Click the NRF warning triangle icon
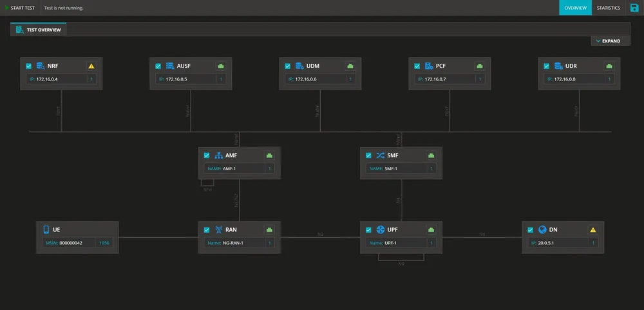Image resolution: width=644 pixels, height=310 pixels. click(x=91, y=66)
